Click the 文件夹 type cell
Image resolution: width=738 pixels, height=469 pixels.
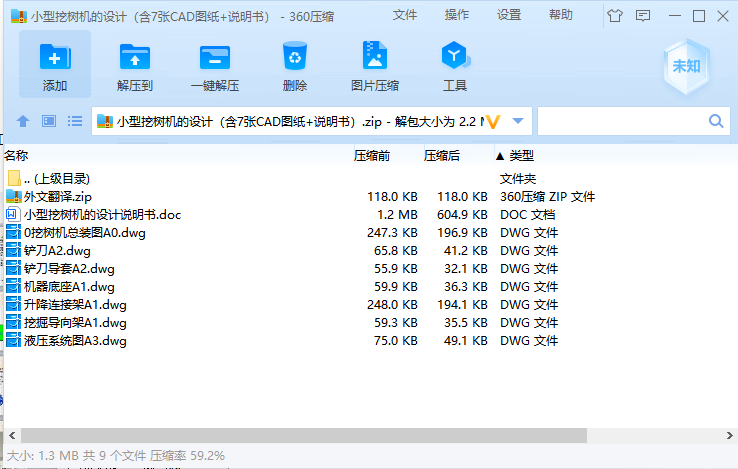518,178
